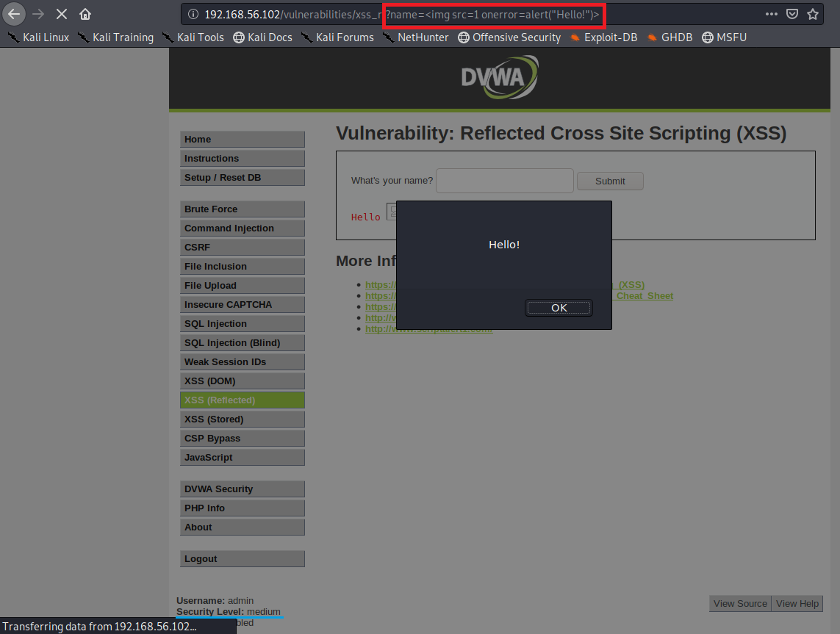The width and height of the screenshot is (840, 634).
Task: Select File Inclusion
Action: tap(242, 267)
